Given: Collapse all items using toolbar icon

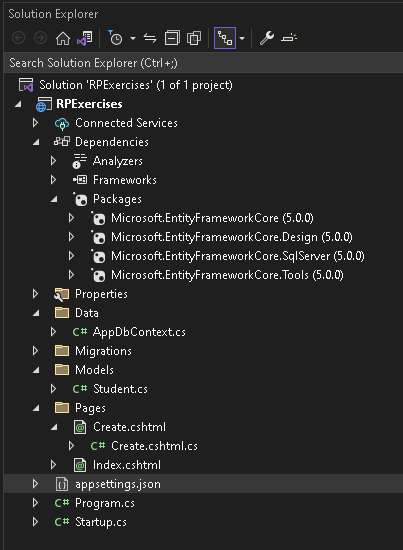Looking at the screenshot, I should click(x=172, y=38).
